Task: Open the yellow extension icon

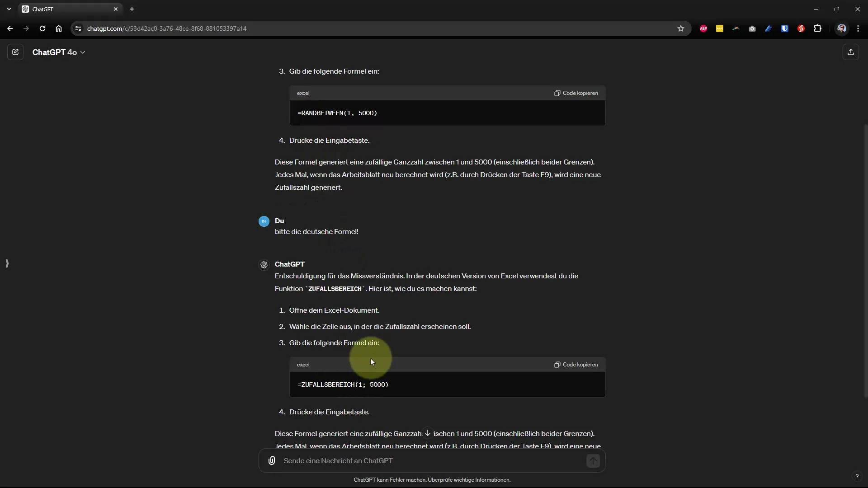Action: tap(720, 28)
